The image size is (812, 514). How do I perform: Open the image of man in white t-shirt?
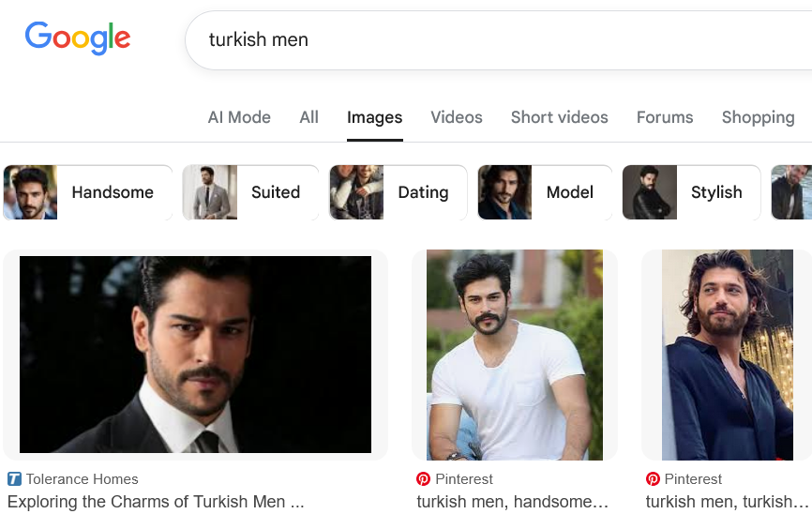(514, 355)
